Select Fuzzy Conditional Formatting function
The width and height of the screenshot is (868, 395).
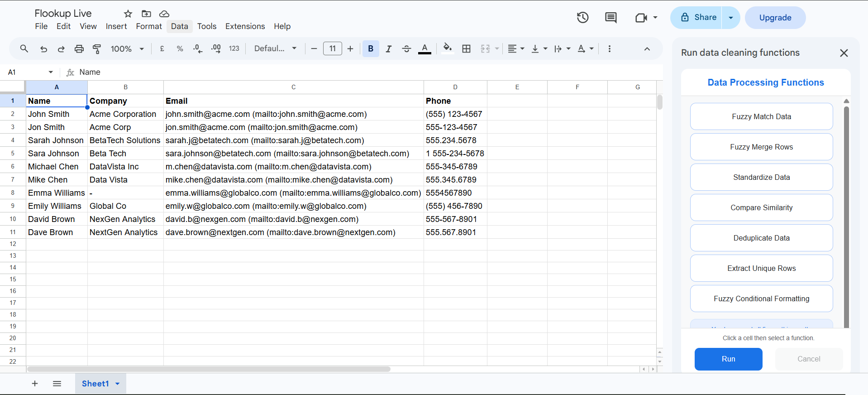pos(762,299)
